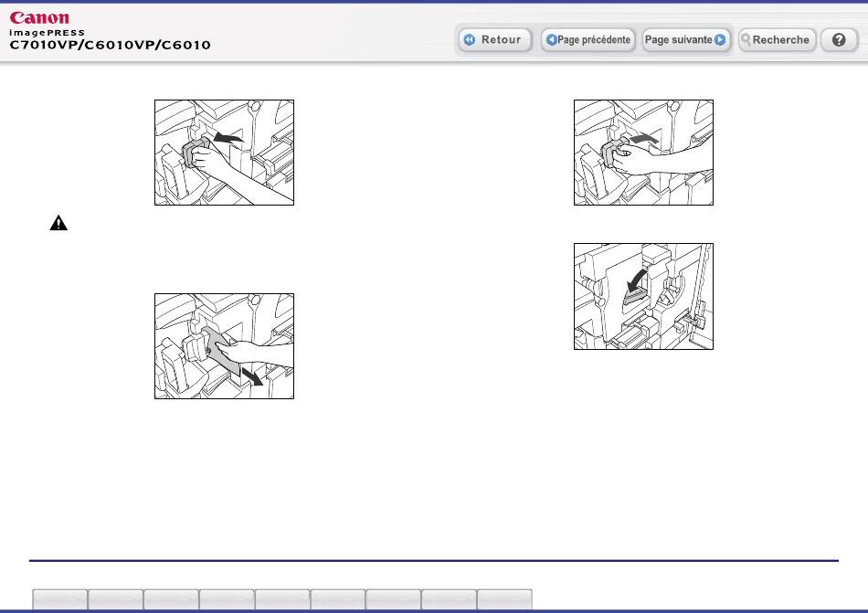Screen dimensions: 868x613
Task: Click the imagePRESS C7010VP/C6010VP/C6010 title
Action: coord(110,40)
